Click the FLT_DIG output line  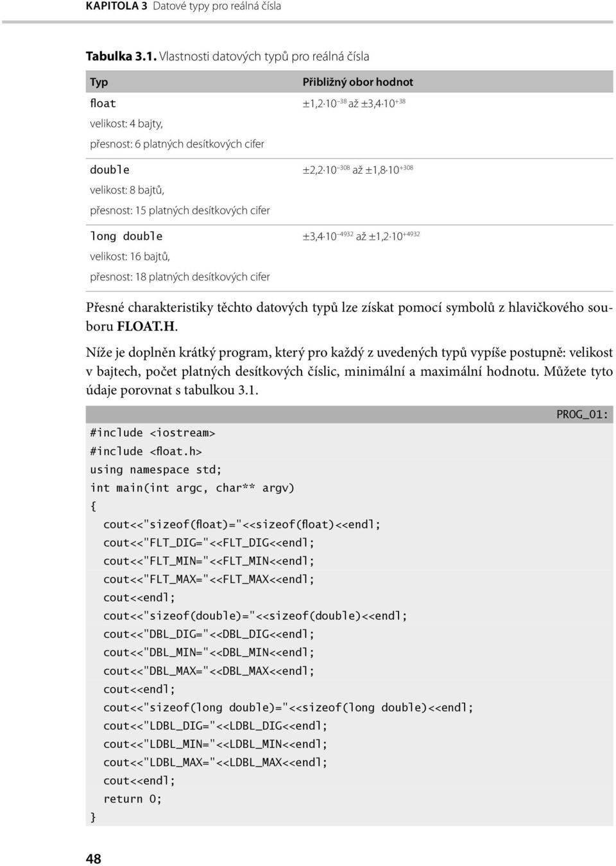(209, 543)
